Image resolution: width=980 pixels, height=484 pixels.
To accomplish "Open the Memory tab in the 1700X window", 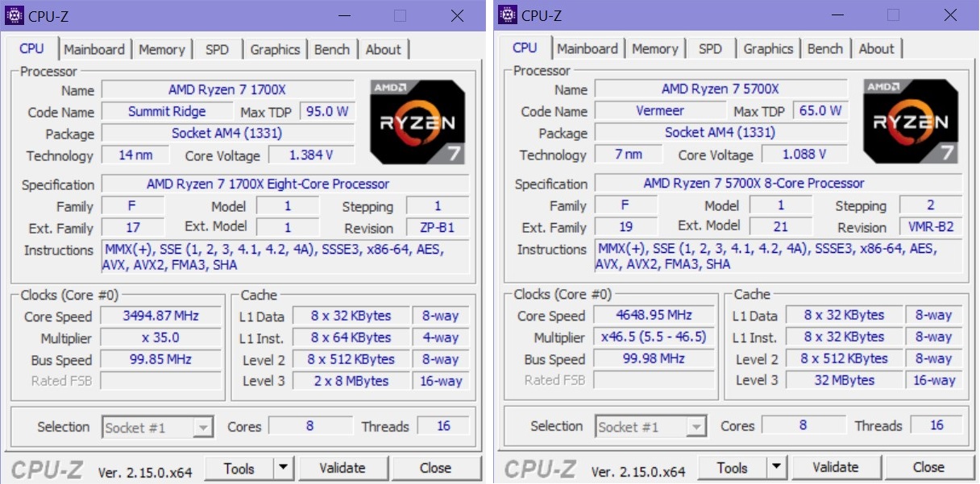I will (161, 49).
